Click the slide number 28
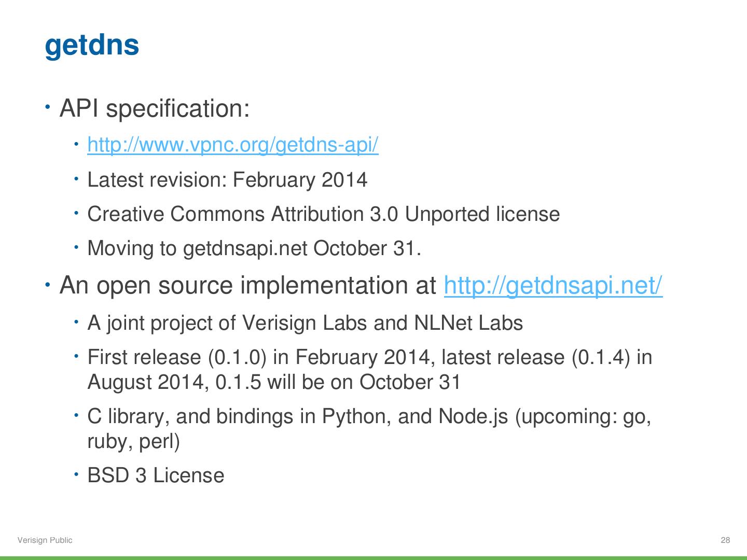 [725, 540]
